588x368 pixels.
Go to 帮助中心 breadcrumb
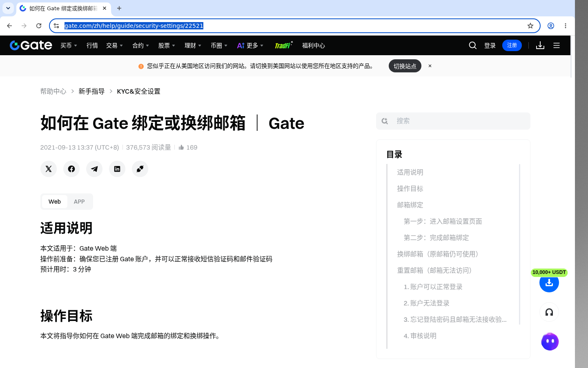coord(53,91)
